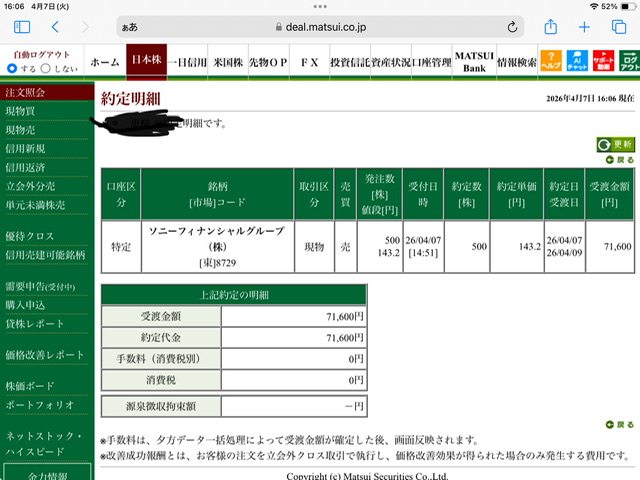The width and height of the screenshot is (640, 480).
Task: Click the 上記約定の明細 table header
Action: tap(234, 295)
